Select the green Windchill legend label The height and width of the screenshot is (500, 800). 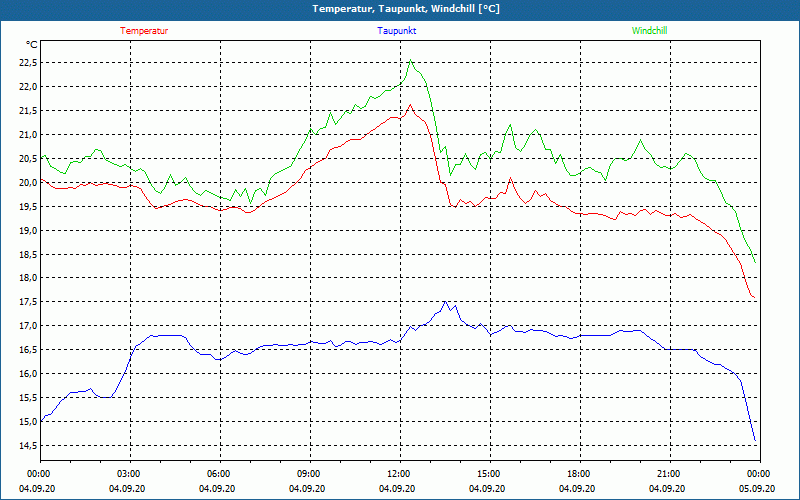pyautogui.click(x=649, y=31)
